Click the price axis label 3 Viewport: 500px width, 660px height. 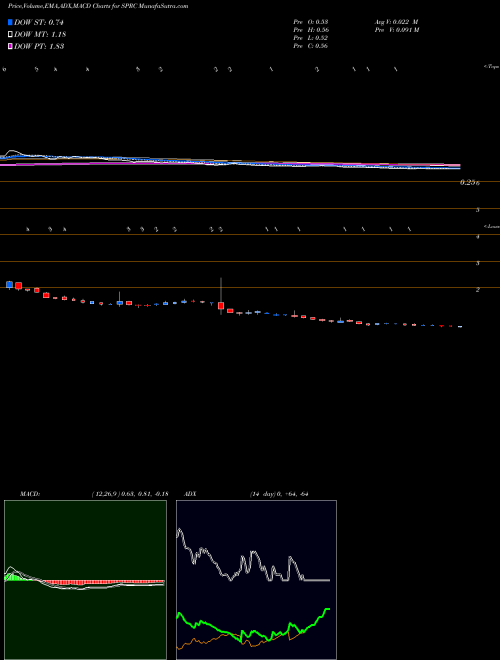[x=478, y=263]
